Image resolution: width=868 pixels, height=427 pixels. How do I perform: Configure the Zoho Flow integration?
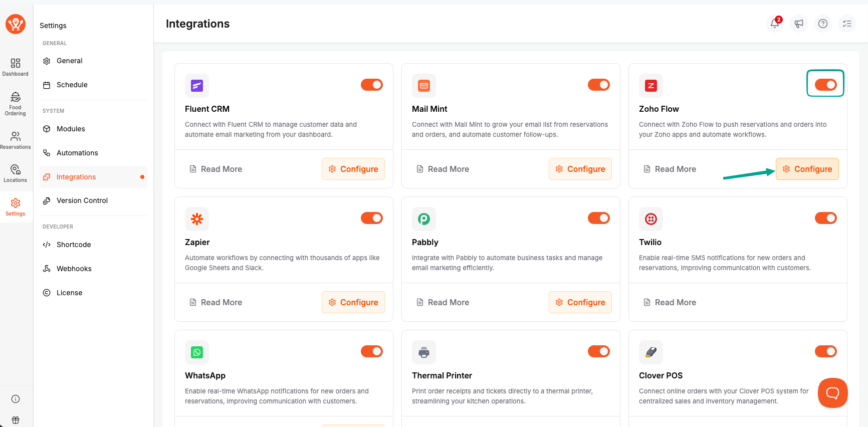click(807, 169)
